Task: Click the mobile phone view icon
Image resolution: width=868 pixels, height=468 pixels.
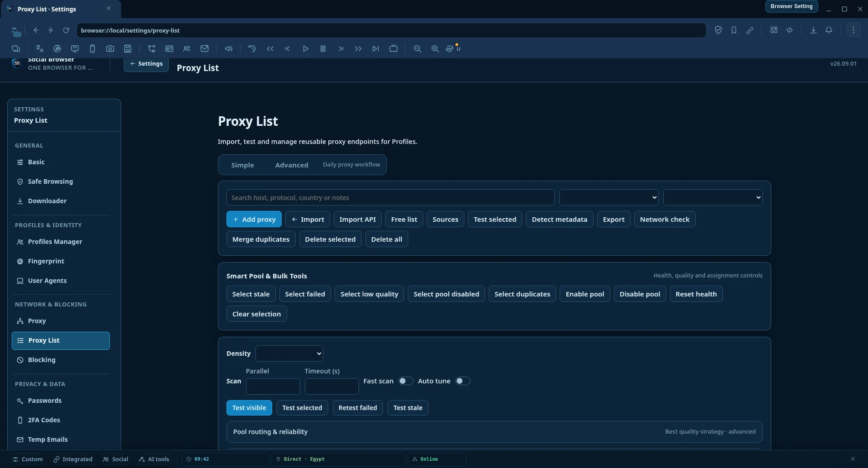Action: (x=92, y=48)
